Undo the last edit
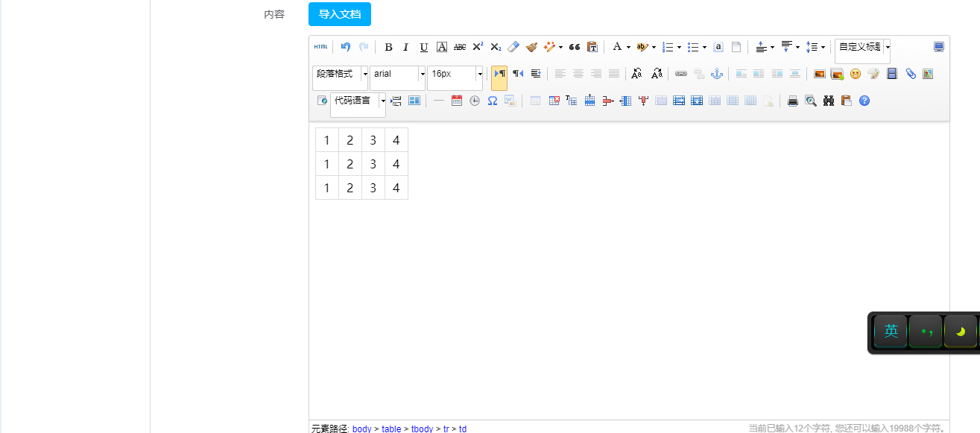Image resolution: width=980 pixels, height=433 pixels. click(x=346, y=47)
